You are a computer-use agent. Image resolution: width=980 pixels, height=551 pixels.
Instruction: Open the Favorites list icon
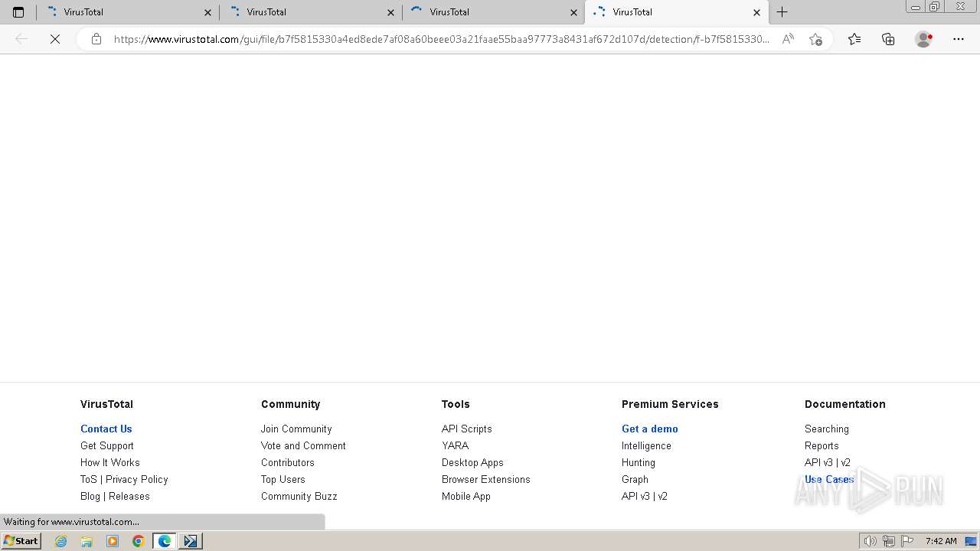(854, 39)
